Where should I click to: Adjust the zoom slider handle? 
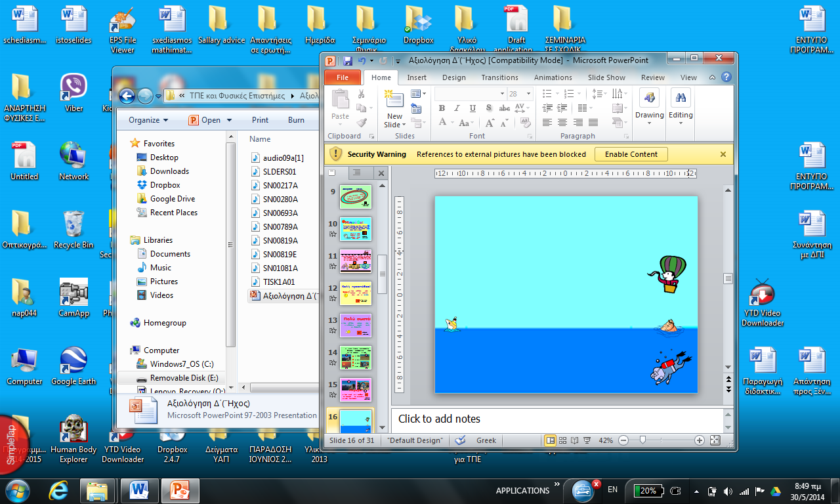642,440
